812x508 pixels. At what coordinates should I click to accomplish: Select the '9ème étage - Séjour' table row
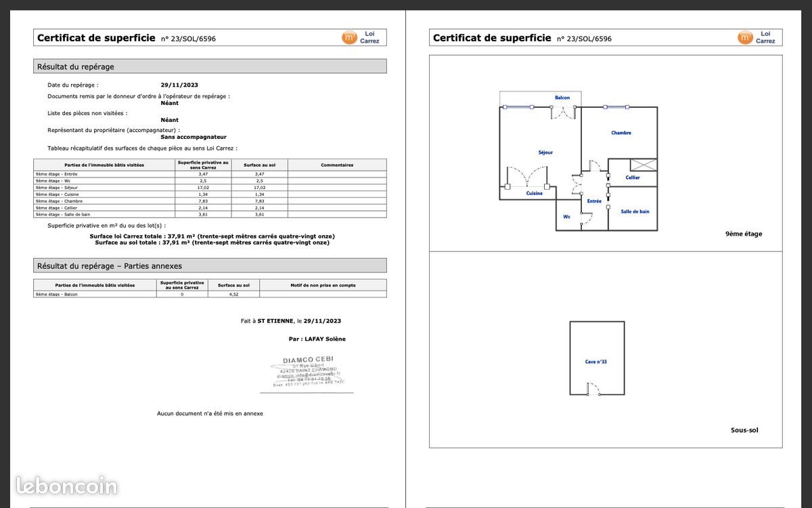tap(210, 188)
